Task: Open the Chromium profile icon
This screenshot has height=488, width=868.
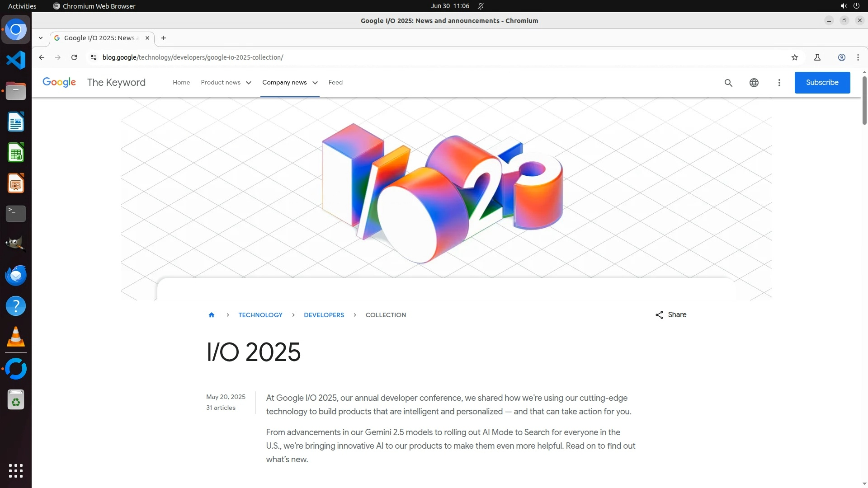Action: (841, 57)
